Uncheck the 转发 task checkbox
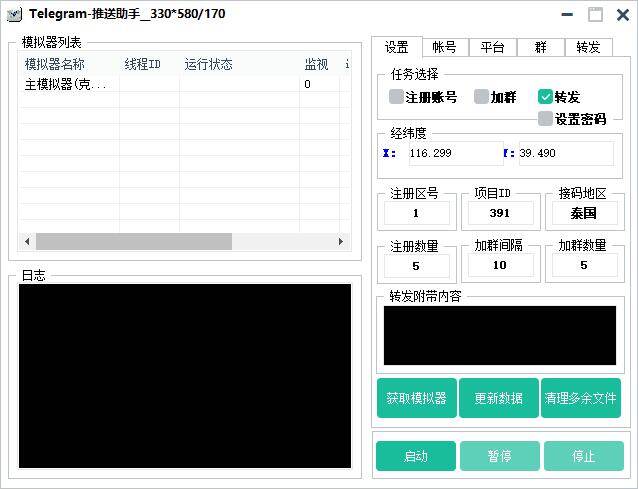This screenshot has width=638, height=489. pos(545,97)
